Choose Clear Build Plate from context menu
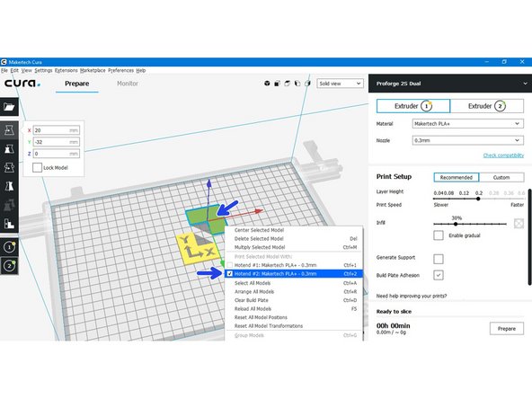 point(294,300)
